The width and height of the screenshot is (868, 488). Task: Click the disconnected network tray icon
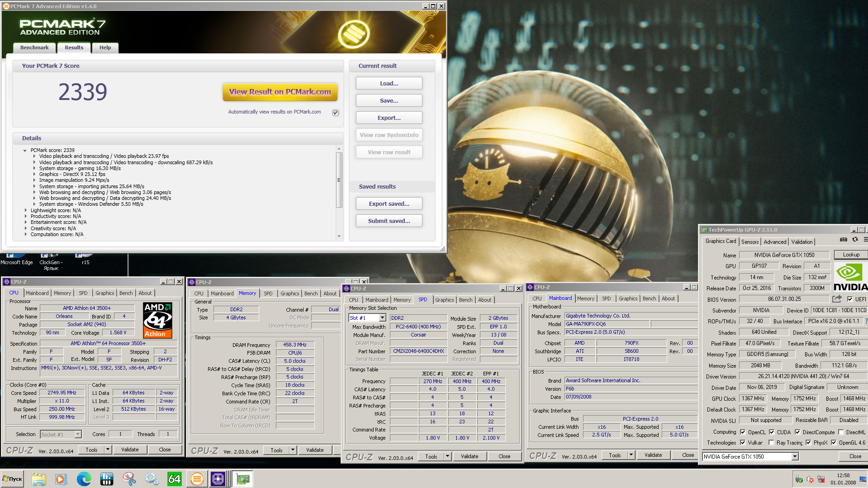point(821,479)
